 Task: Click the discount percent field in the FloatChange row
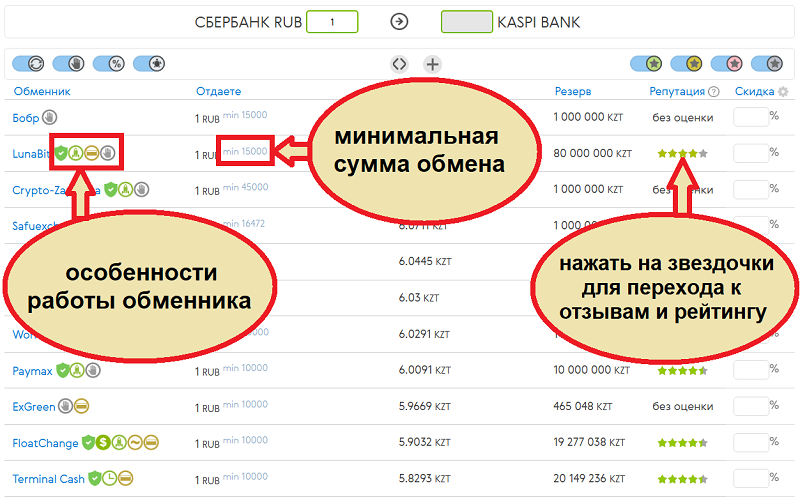[751, 442]
